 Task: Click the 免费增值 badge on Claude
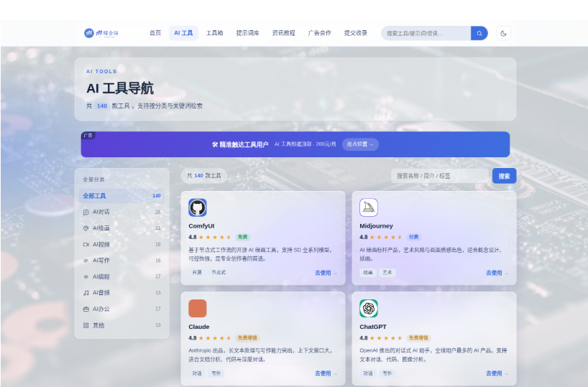click(x=247, y=338)
